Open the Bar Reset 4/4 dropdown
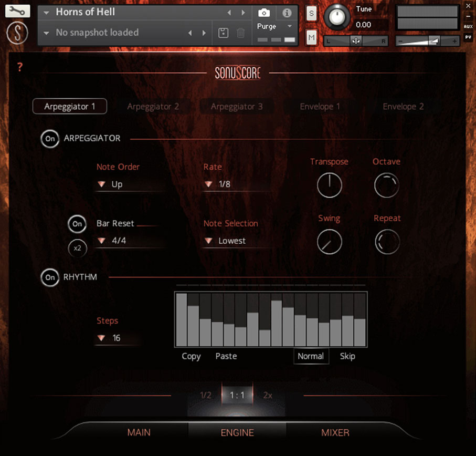Screen dimensions: 476x456 (131, 241)
